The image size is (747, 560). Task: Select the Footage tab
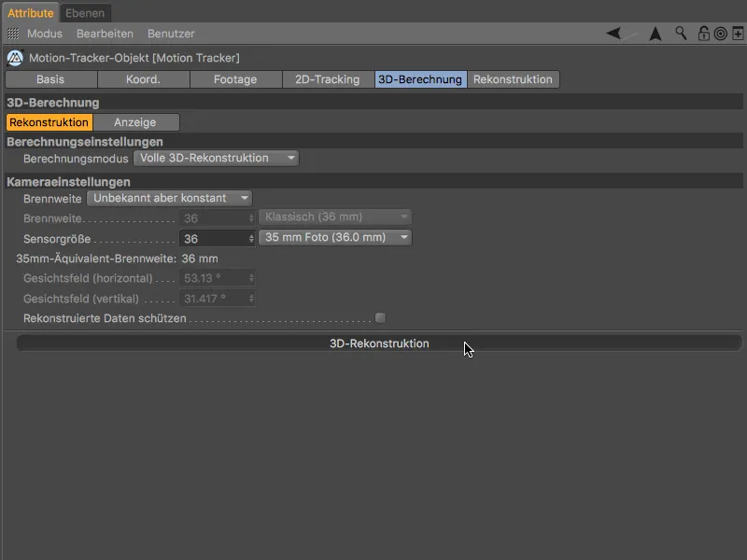coord(235,79)
